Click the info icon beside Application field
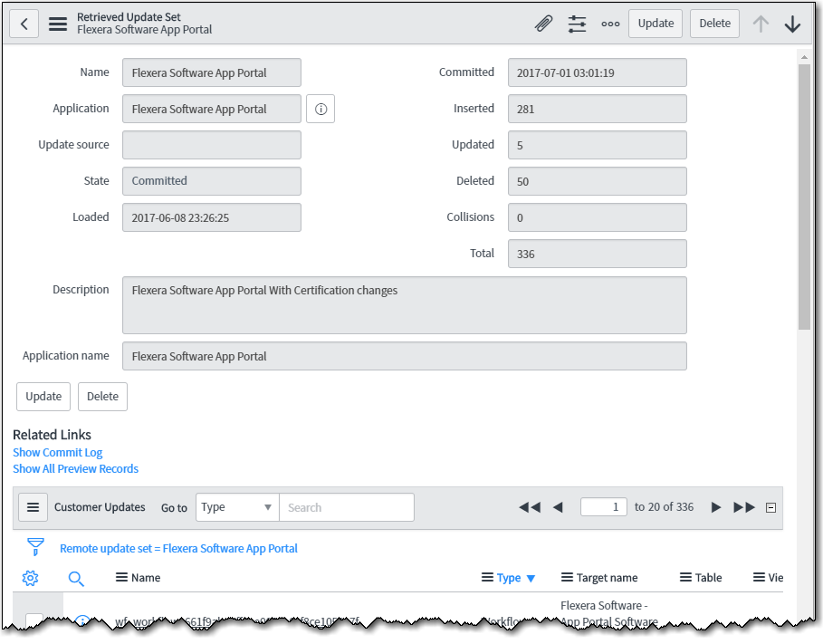 [x=321, y=109]
